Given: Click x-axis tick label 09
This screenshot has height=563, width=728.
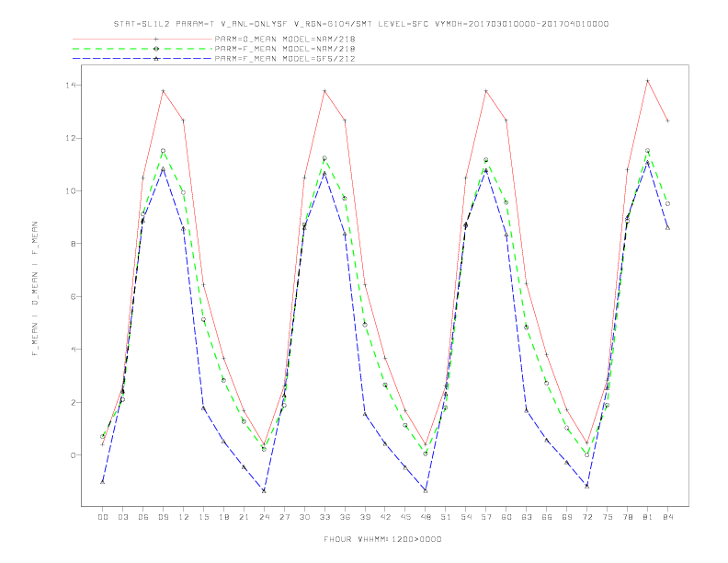Looking at the screenshot, I should tap(163, 517).
